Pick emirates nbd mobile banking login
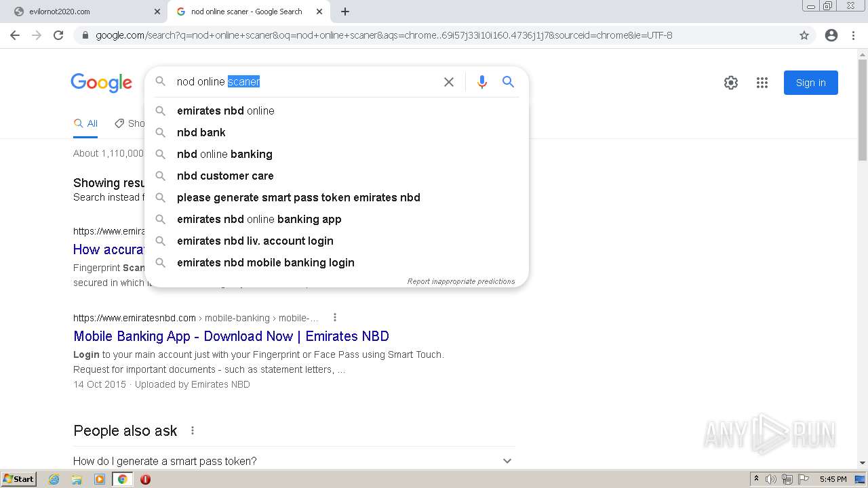868x488 pixels. [x=336, y=262]
